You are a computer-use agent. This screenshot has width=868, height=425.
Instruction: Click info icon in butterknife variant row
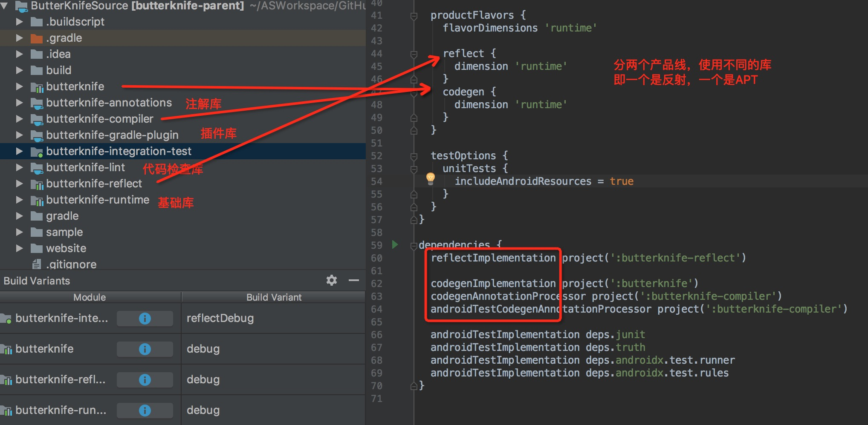pos(145,349)
